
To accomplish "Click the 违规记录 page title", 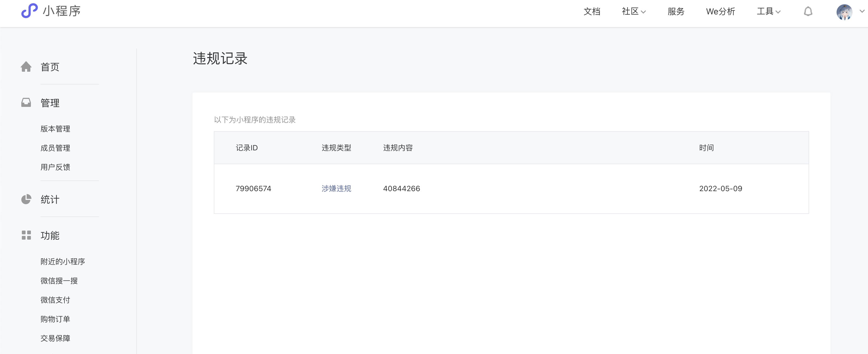I will [220, 58].
